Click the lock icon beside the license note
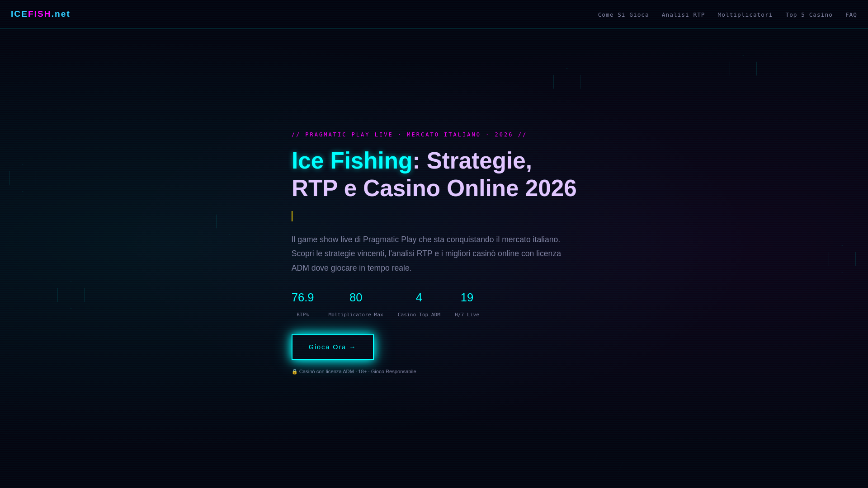868x488 pixels. 295,371
